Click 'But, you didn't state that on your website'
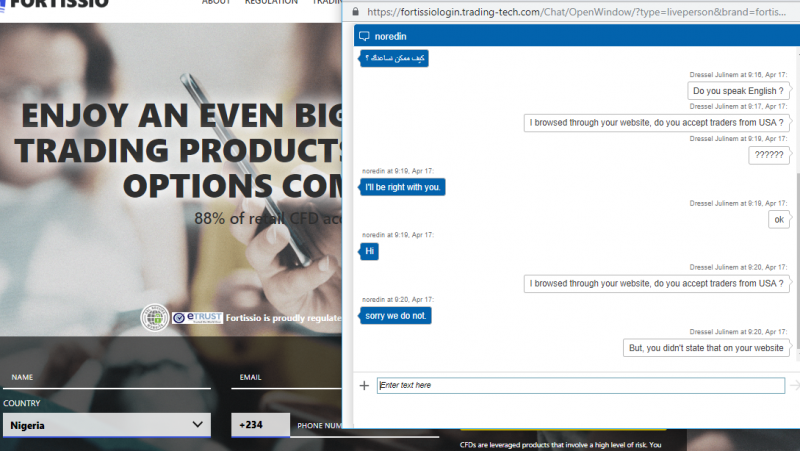800x451 pixels. click(x=706, y=348)
